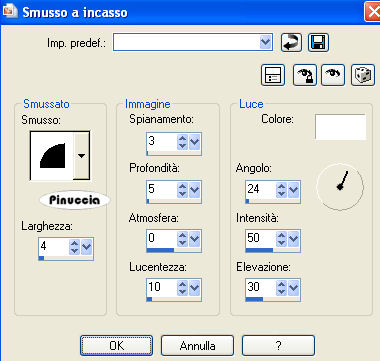Open Spianamento slider popup arrow

(194, 142)
